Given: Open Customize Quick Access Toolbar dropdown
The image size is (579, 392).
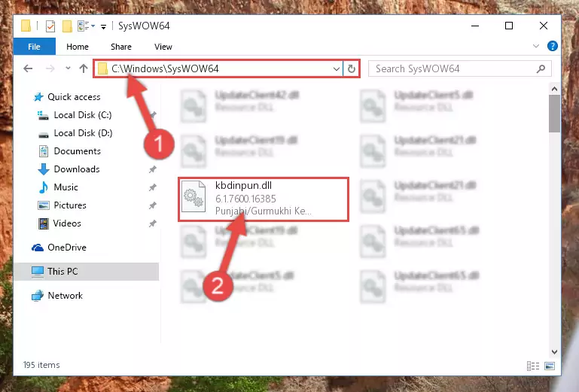Looking at the screenshot, I should [103, 26].
